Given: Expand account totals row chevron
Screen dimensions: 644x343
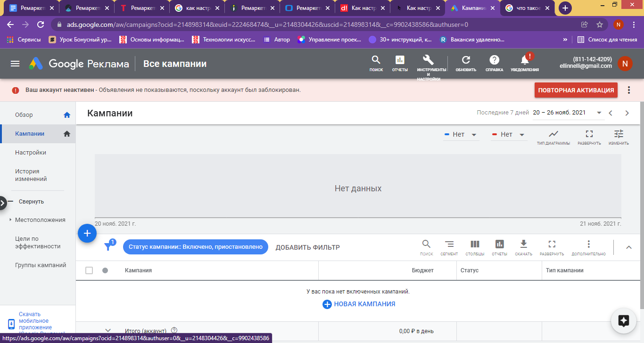Looking at the screenshot, I should click(x=108, y=331).
